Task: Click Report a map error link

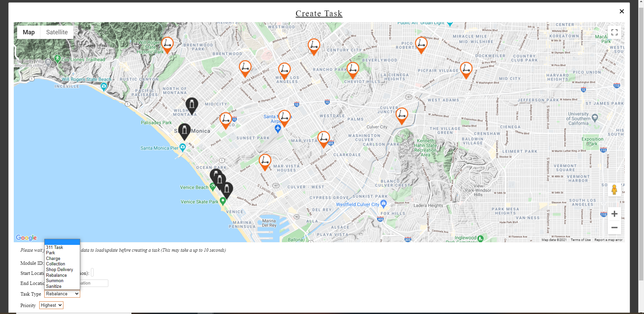Action: coord(608,240)
